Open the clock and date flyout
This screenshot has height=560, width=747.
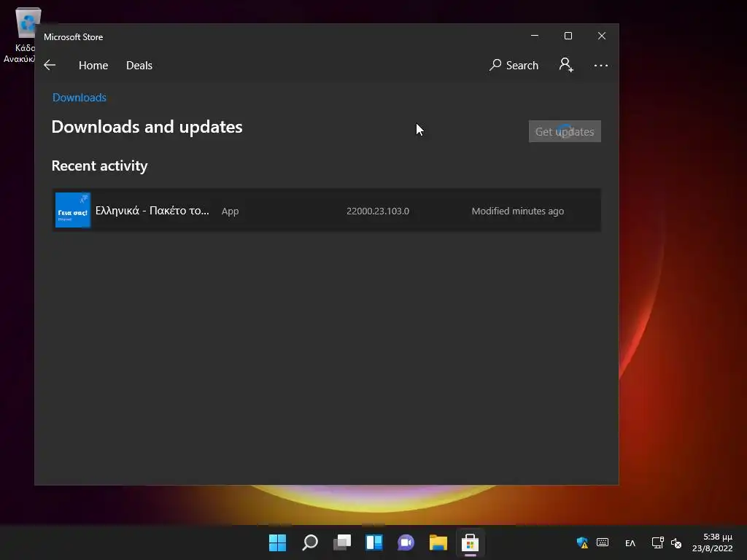pyautogui.click(x=712, y=542)
